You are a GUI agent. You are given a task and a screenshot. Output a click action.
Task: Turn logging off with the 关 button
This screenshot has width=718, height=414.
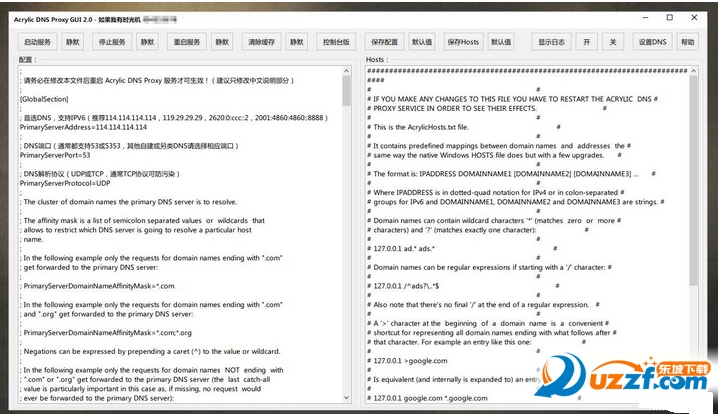tap(613, 42)
